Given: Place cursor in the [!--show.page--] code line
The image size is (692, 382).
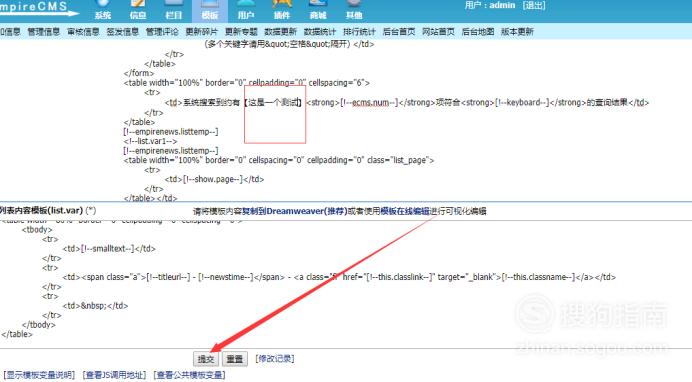Looking at the screenshot, I should point(214,179).
